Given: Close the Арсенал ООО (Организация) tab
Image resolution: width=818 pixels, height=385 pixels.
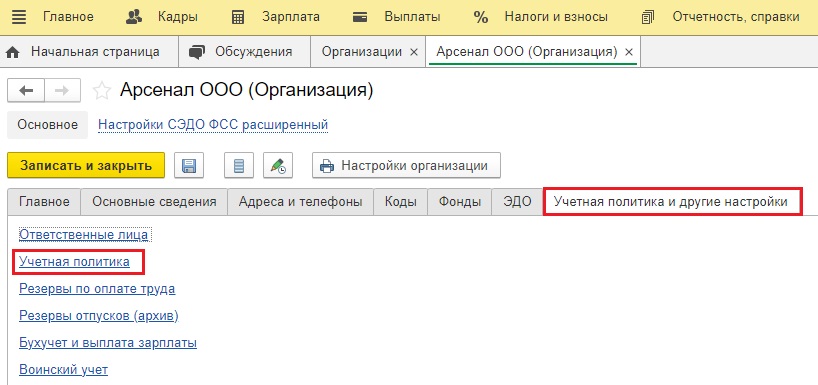Looking at the screenshot, I should (629, 52).
